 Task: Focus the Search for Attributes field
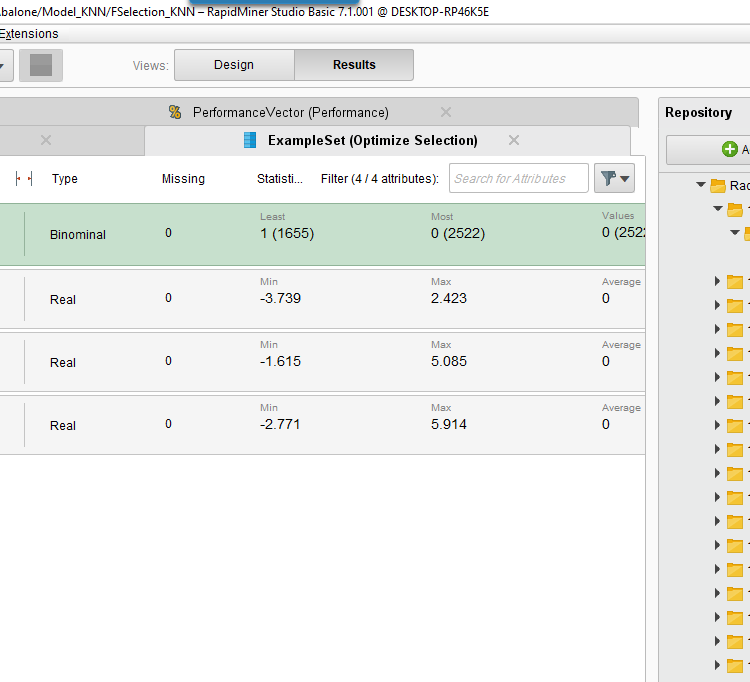(x=518, y=178)
